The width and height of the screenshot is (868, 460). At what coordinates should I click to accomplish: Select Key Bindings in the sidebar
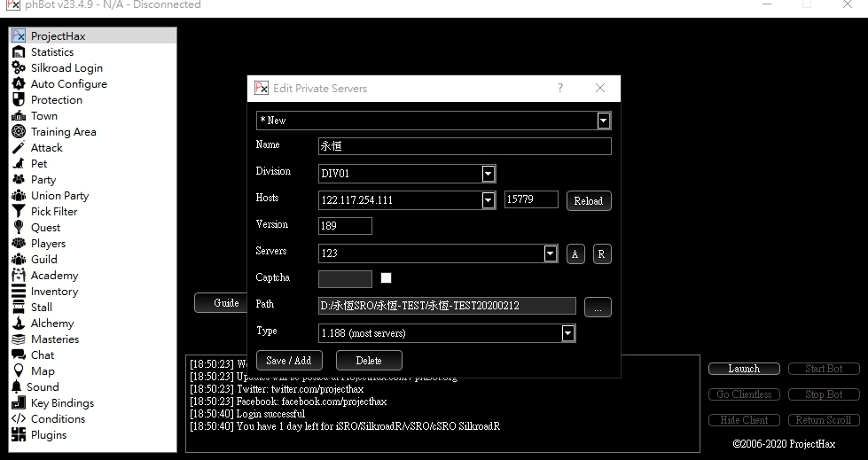62,403
